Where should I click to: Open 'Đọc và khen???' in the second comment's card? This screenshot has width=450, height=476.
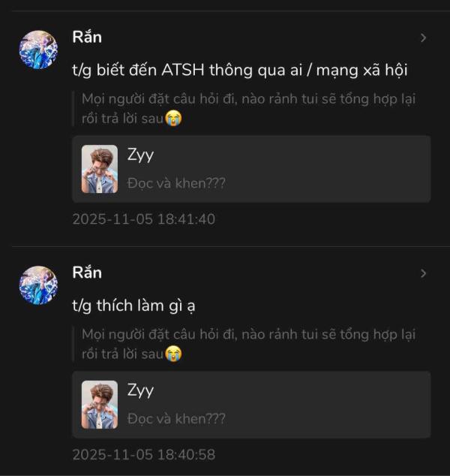click(x=176, y=419)
